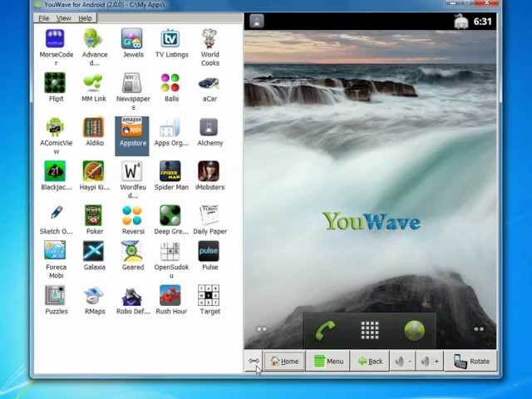Open the iMobsters game icon
The height and width of the screenshot is (399, 532).
[x=209, y=171]
